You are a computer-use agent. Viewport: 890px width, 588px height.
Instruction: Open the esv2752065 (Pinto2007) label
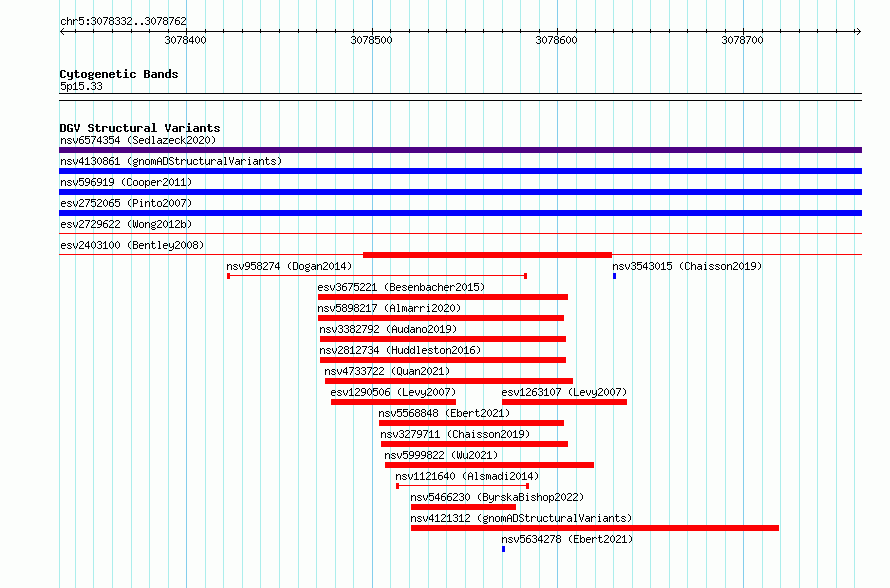click(x=126, y=203)
